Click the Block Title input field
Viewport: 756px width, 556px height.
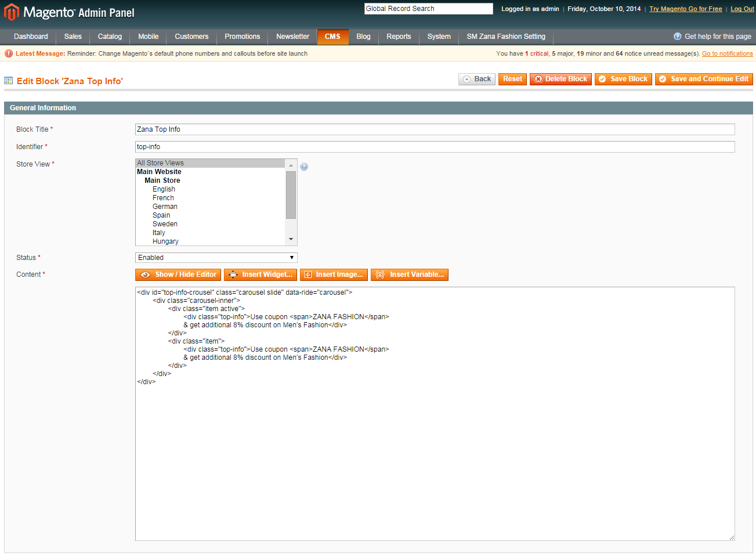[x=435, y=129]
